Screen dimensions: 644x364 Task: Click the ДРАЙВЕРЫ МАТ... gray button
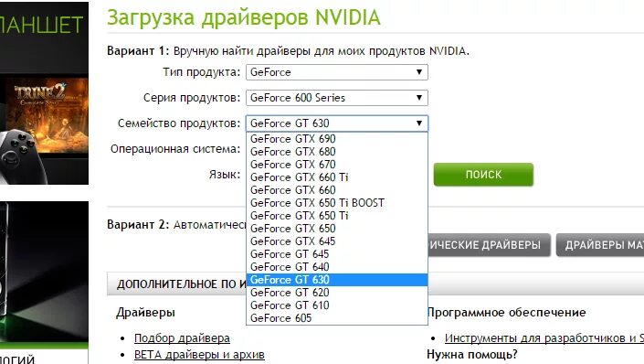tap(600, 245)
